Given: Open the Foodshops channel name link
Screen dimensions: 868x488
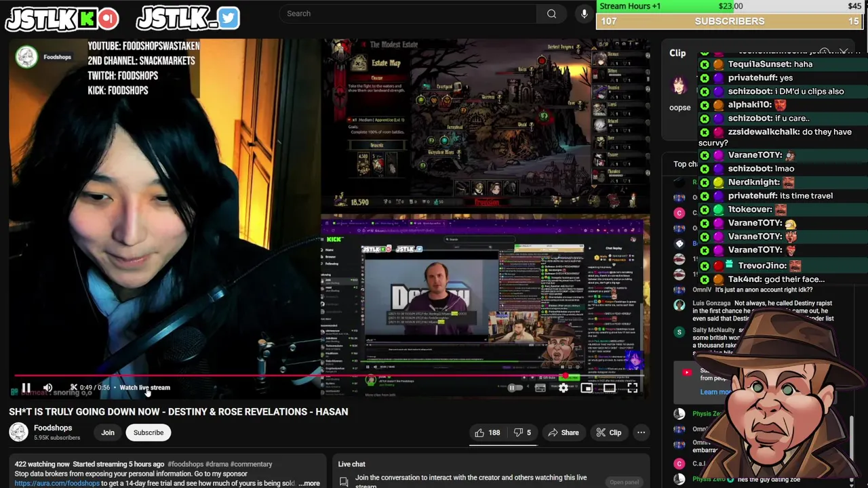Looking at the screenshot, I should [x=53, y=428].
